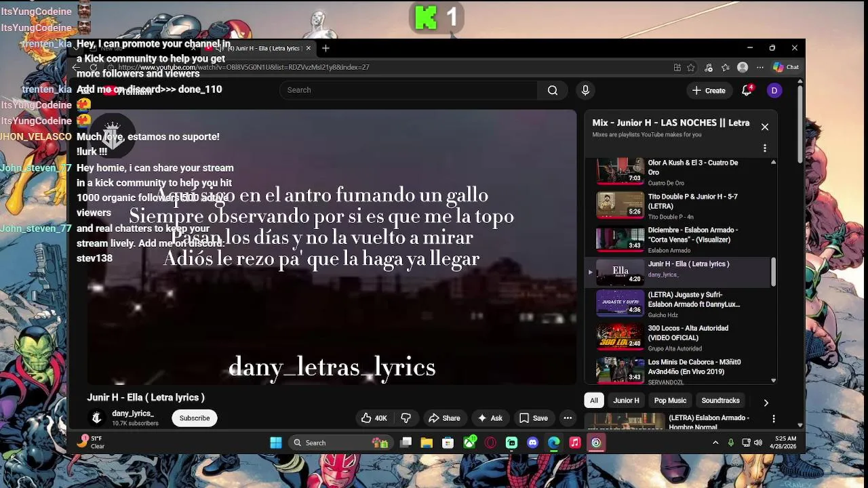Open Apple Music from the taskbar
Image resolution: width=868 pixels, height=488 pixels.
[575, 443]
